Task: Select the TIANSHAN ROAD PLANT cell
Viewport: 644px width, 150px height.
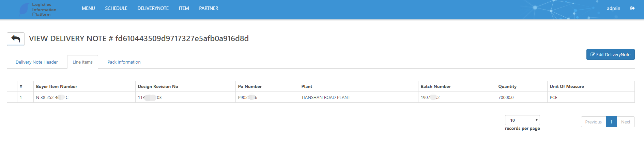Action: [358, 97]
